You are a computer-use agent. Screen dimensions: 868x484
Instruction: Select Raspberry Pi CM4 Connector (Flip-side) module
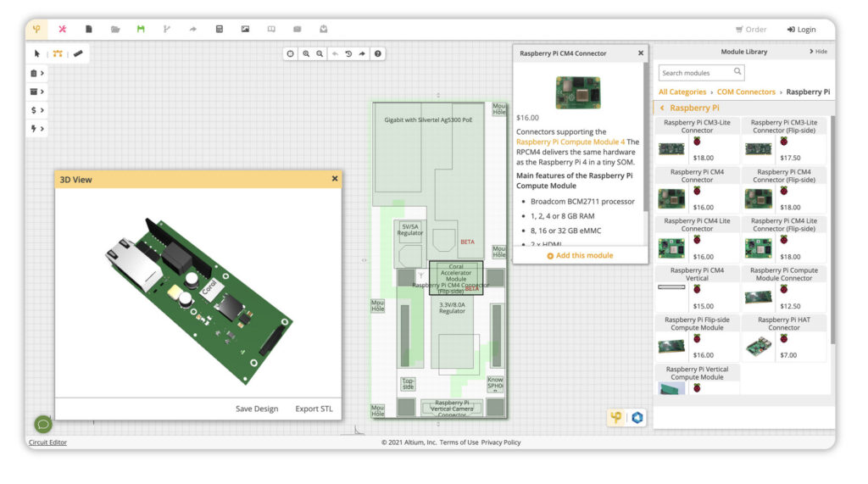(x=784, y=190)
